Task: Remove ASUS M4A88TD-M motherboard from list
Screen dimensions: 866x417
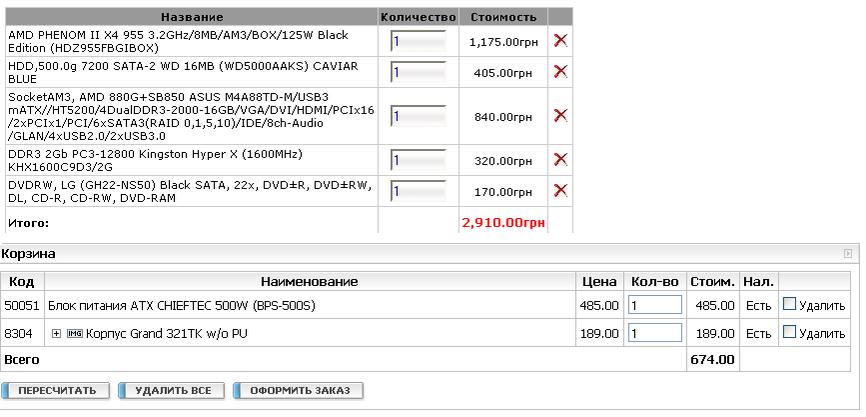Action: (560, 115)
